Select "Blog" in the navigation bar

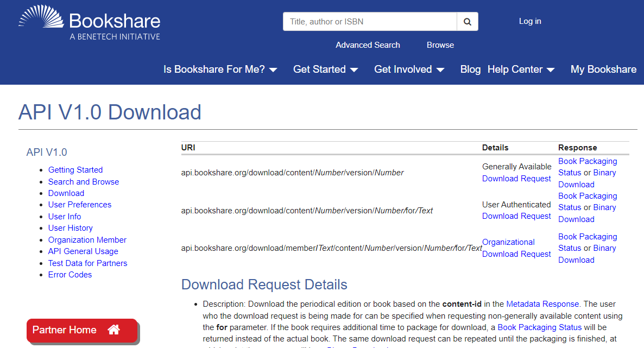[x=470, y=69]
